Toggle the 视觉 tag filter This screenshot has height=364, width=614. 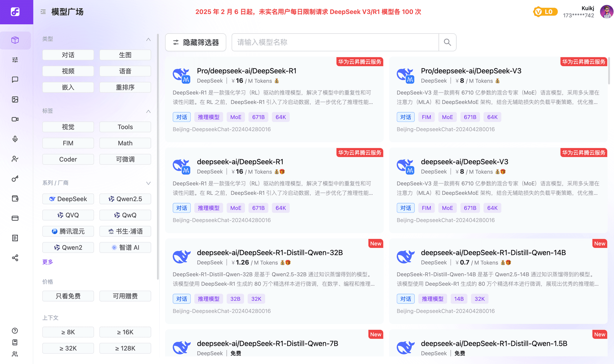[x=68, y=127]
